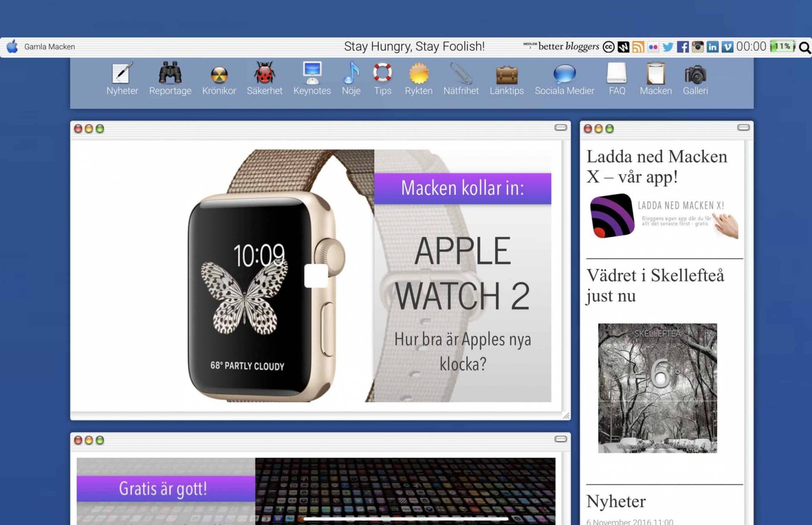Open the Nyheter pencil icon

[x=122, y=73]
